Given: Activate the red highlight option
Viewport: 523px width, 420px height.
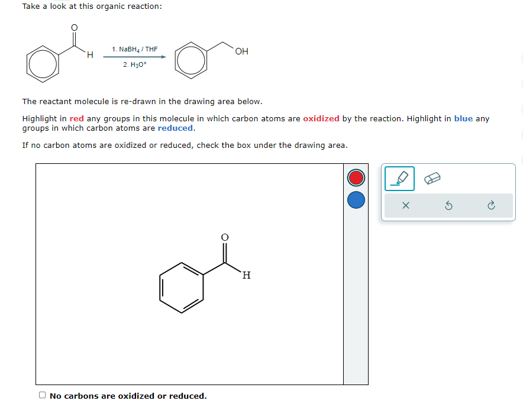Looking at the screenshot, I should point(356,177).
